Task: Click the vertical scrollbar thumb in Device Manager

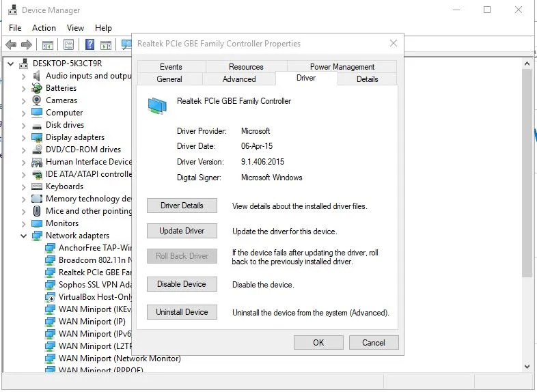Action: (527, 173)
